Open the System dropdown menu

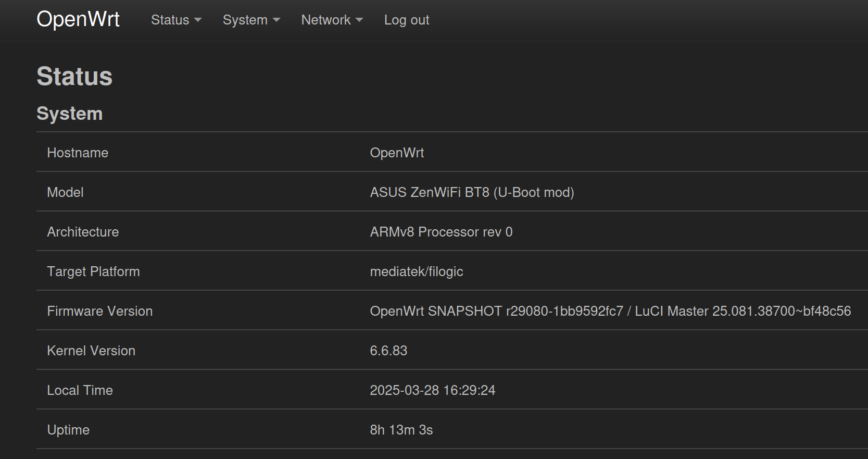click(x=251, y=20)
